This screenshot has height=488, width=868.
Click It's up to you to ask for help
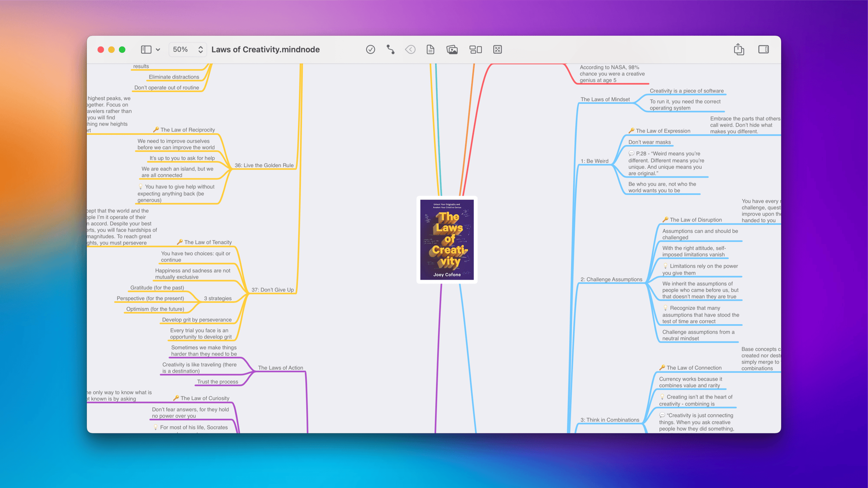(x=182, y=158)
